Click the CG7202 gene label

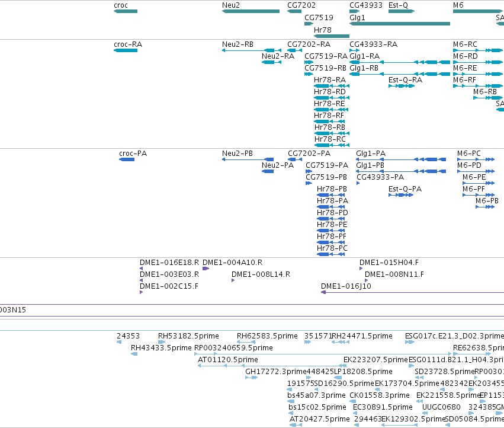coord(301,5)
